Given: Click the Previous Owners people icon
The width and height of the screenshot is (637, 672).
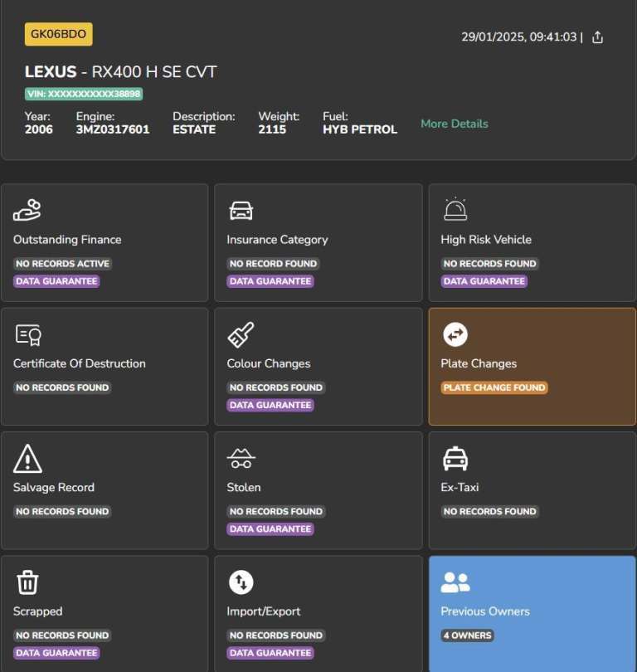Looking at the screenshot, I should (x=455, y=582).
